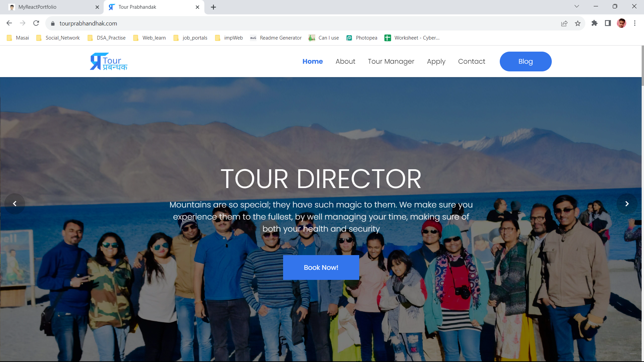Expand the tab search dropdown arrow
Screen dimensions: 644x362
(577, 7)
